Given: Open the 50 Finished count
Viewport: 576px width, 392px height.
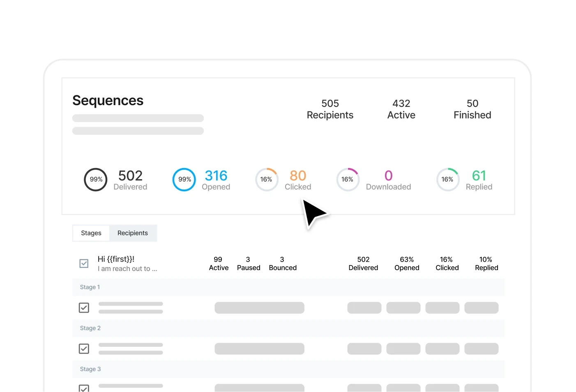Looking at the screenshot, I should coord(472,109).
